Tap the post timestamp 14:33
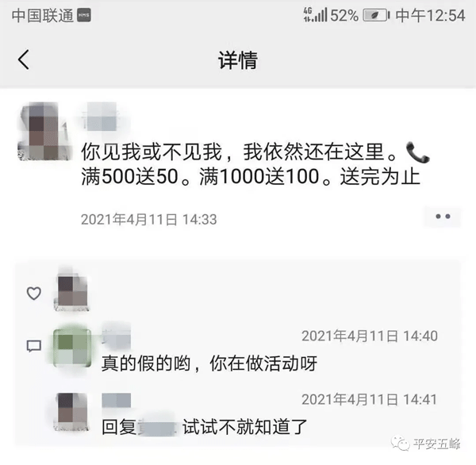Screen dimensions: 476x465 (149, 219)
